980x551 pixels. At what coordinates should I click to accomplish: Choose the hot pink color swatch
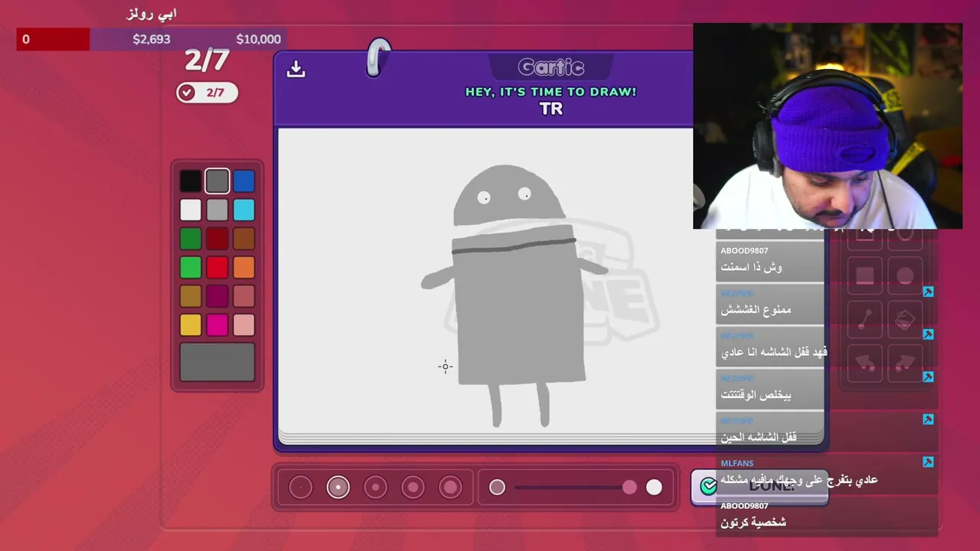pyautogui.click(x=217, y=325)
